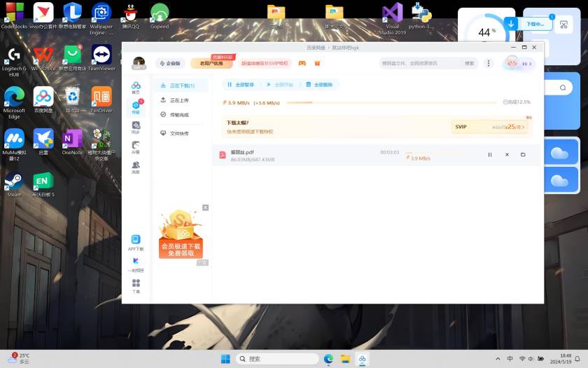
Task: Show hidden tray icons chevron
Action: coord(498,359)
